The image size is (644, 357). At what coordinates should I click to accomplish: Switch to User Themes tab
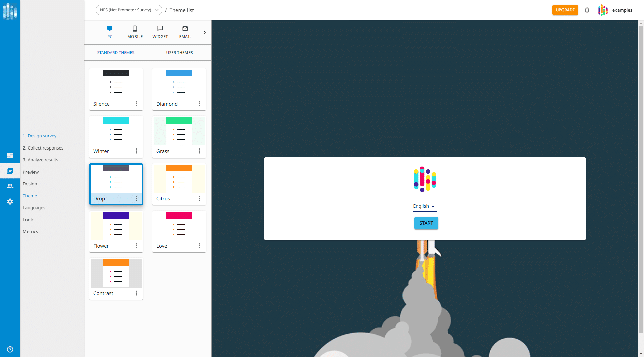(x=179, y=53)
